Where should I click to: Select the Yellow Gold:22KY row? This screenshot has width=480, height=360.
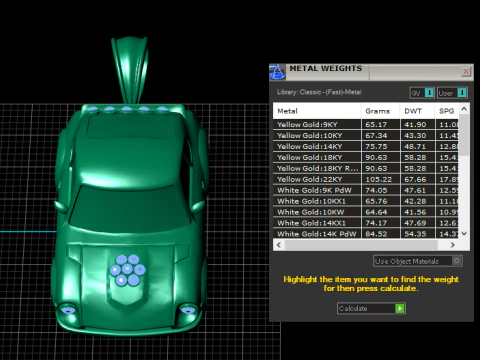pos(366,179)
